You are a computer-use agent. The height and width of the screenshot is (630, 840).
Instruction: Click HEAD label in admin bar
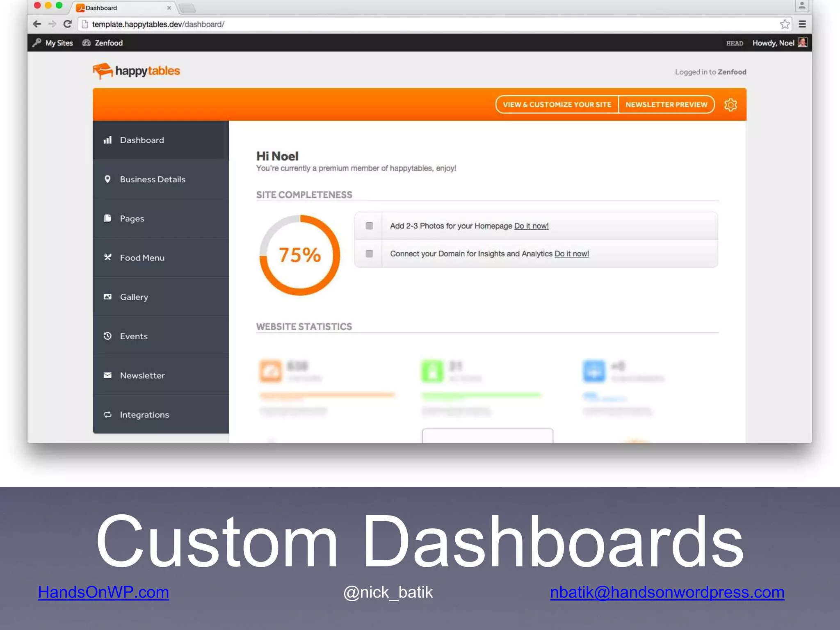point(735,43)
